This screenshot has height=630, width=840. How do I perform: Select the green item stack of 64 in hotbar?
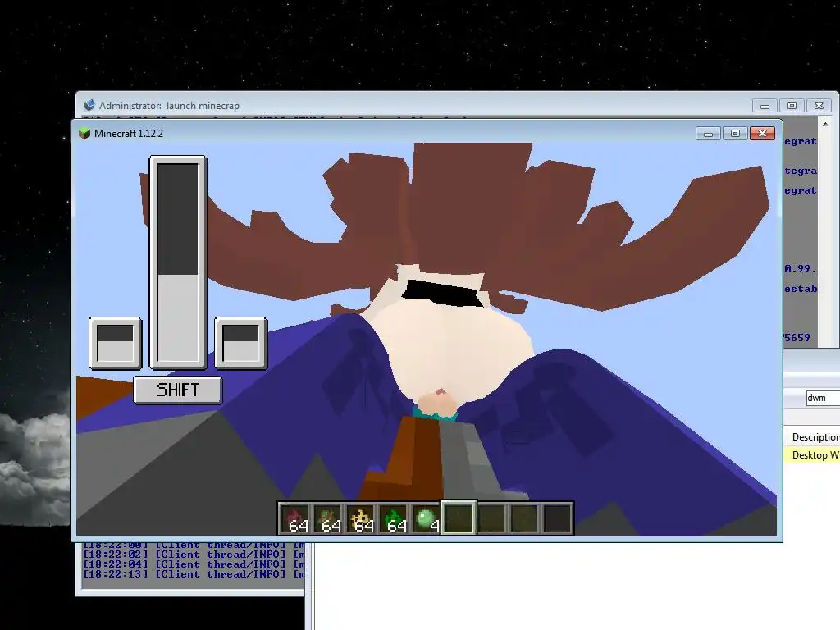[x=393, y=518]
